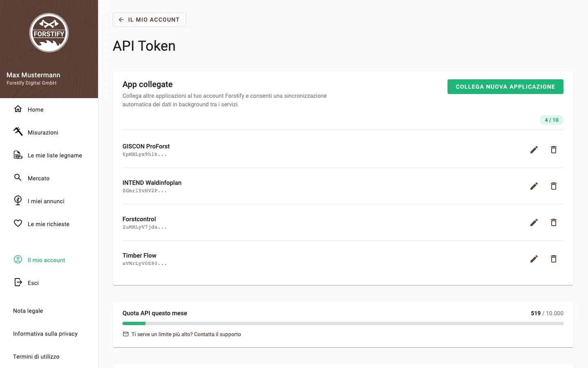Delete the GISCON ProForst connection

[554, 150]
